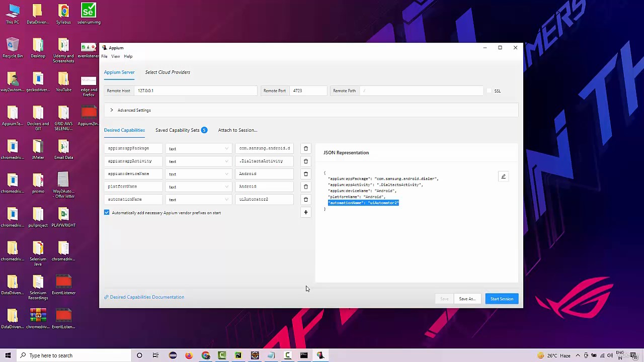Edit the raw JSON with pencil icon
Viewport: 644px width, 362px height.
tap(503, 176)
